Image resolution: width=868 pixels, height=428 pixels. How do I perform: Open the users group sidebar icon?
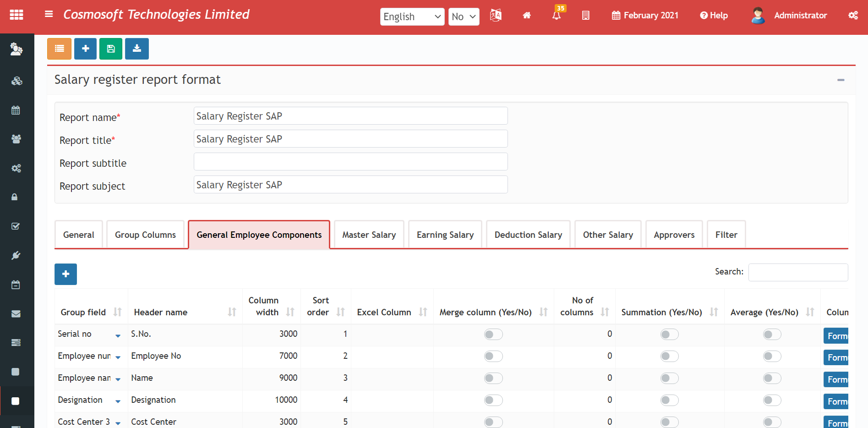coord(16,139)
